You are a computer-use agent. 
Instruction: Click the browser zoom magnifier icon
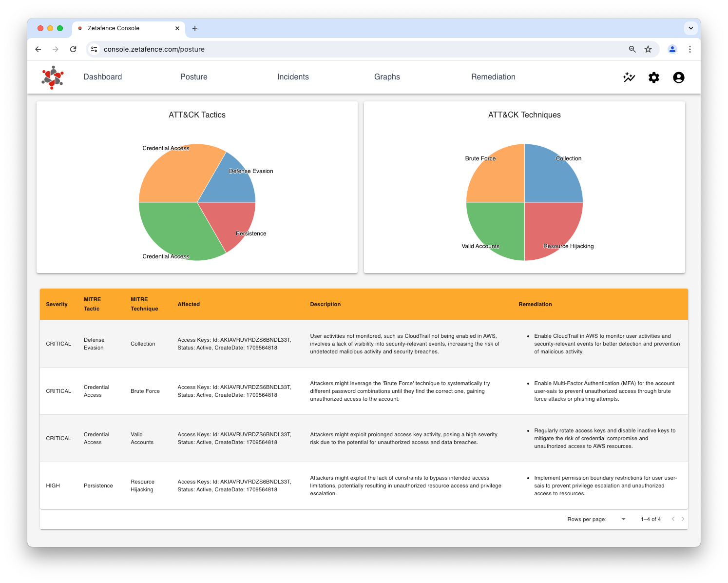tap(632, 49)
